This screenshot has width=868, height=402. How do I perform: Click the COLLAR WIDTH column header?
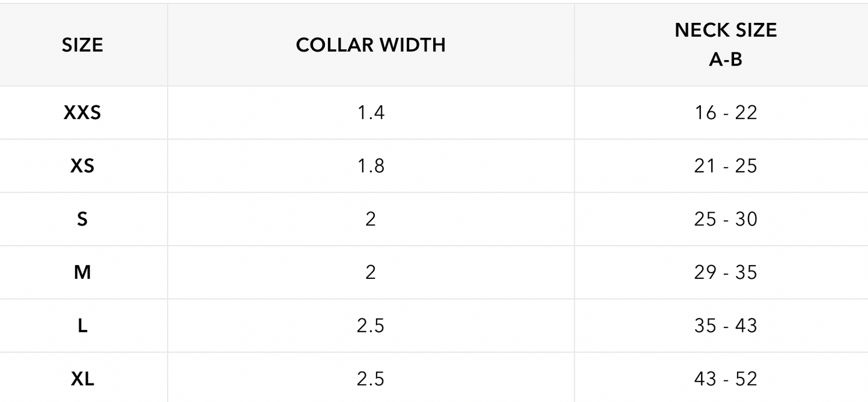coord(371,45)
